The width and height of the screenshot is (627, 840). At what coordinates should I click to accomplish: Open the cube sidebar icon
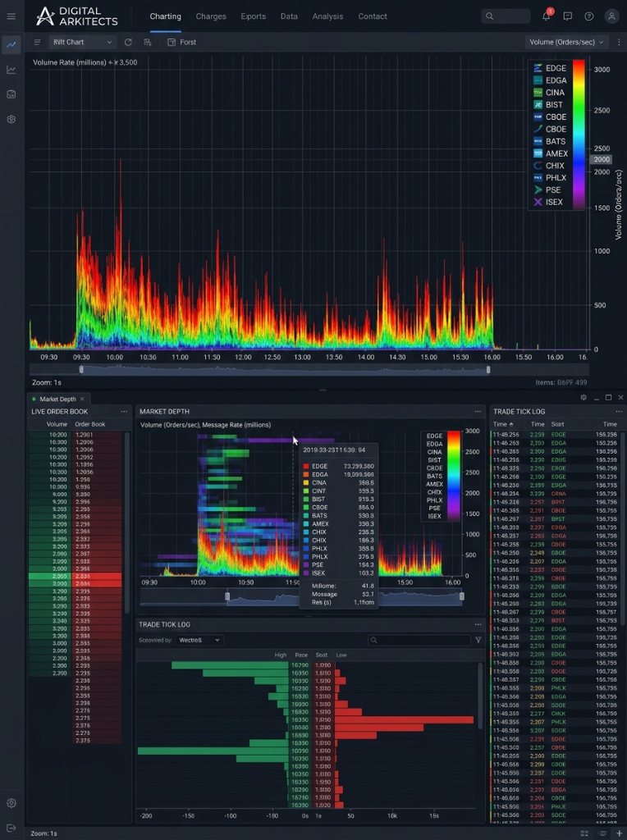coord(11,94)
